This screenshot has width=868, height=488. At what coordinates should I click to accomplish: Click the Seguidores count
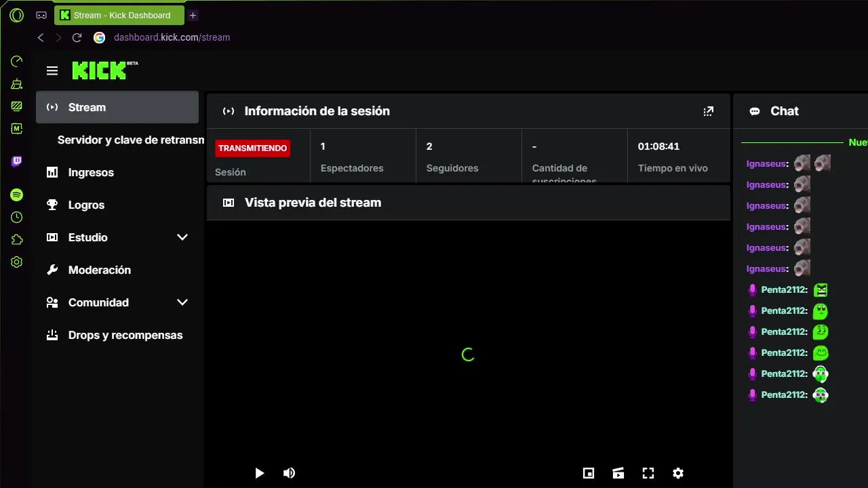[x=429, y=146]
